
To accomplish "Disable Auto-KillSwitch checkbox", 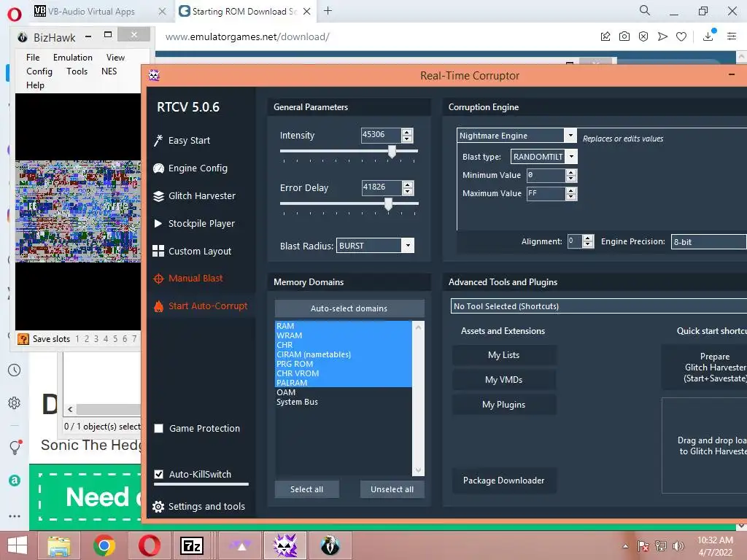I will tap(158, 474).
